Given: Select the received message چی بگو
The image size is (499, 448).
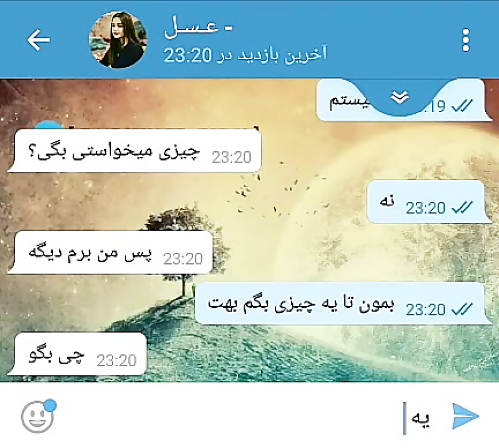Looking at the screenshot, I should click(x=78, y=354).
